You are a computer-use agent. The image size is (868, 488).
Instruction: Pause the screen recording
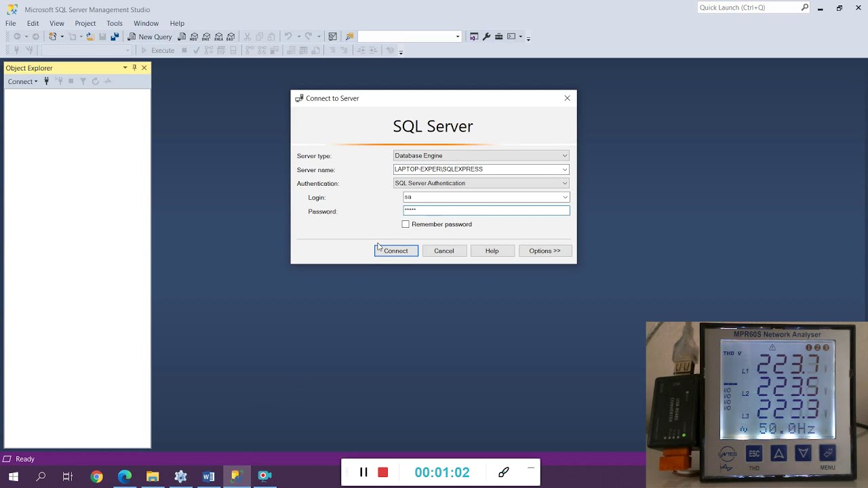pyautogui.click(x=363, y=472)
